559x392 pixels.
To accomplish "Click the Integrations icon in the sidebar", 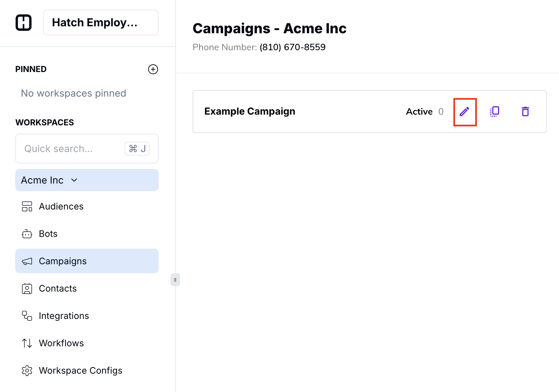I will pyautogui.click(x=27, y=316).
